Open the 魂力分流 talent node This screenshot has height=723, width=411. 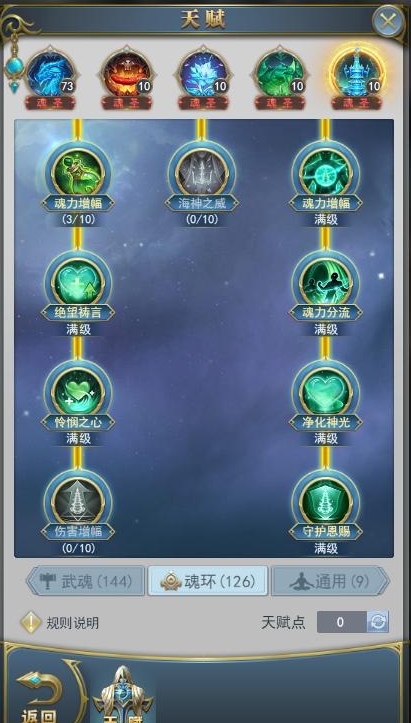click(326, 283)
